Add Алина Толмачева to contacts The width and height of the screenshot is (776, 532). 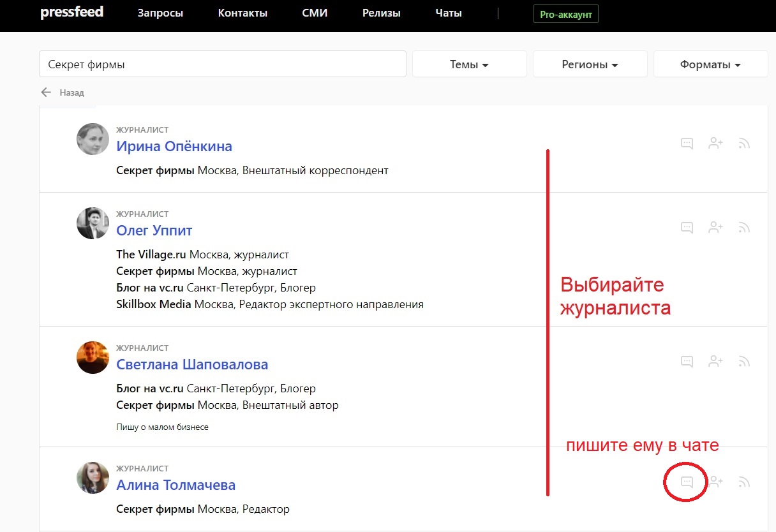[715, 482]
